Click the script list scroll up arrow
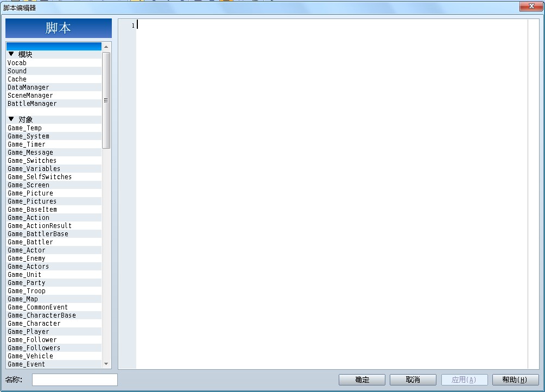 tap(106, 47)
